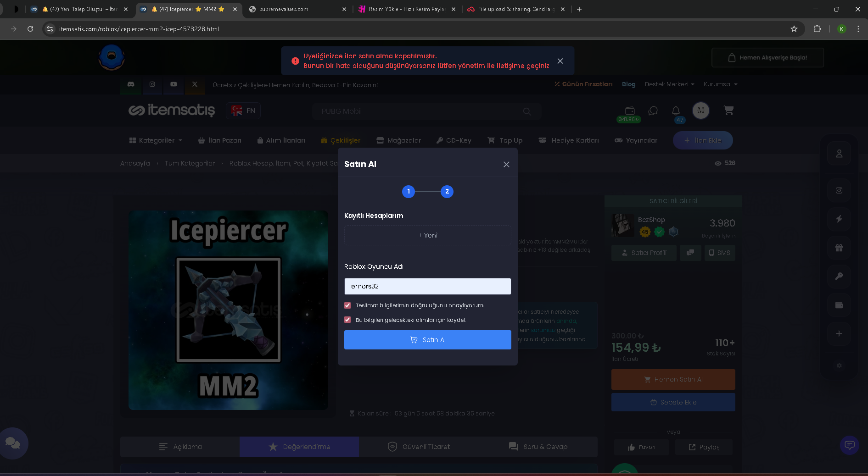Click Favori button
868x476 pixels.
coord(642,447)
